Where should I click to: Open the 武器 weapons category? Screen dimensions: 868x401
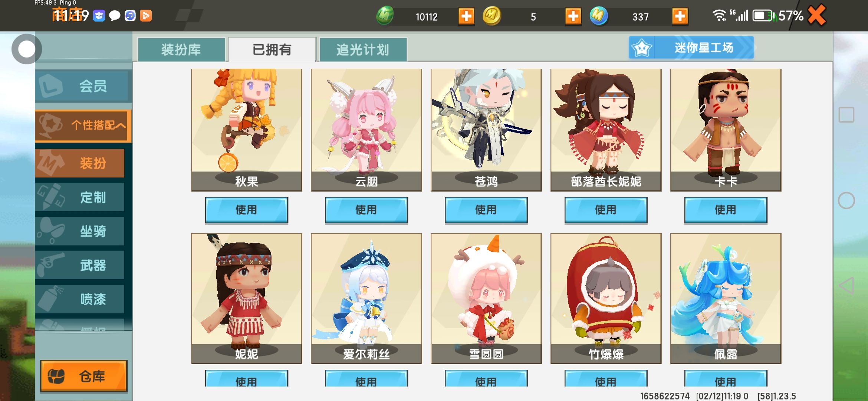point(80,265)
